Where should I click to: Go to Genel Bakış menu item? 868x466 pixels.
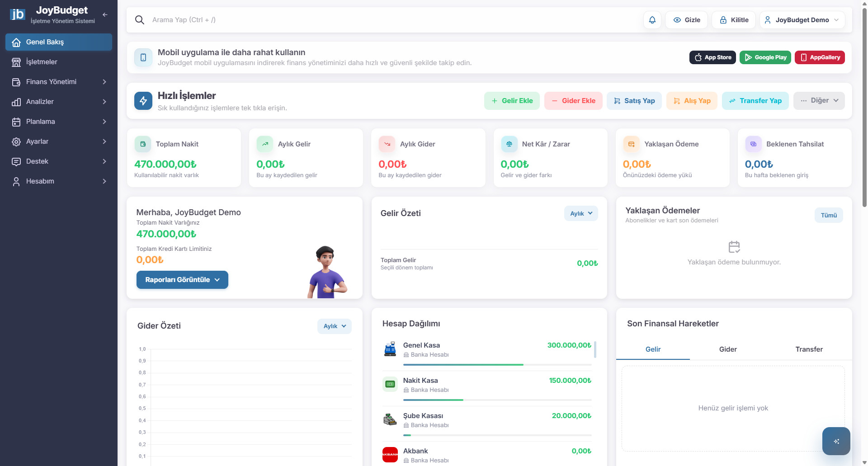[59, 42]
